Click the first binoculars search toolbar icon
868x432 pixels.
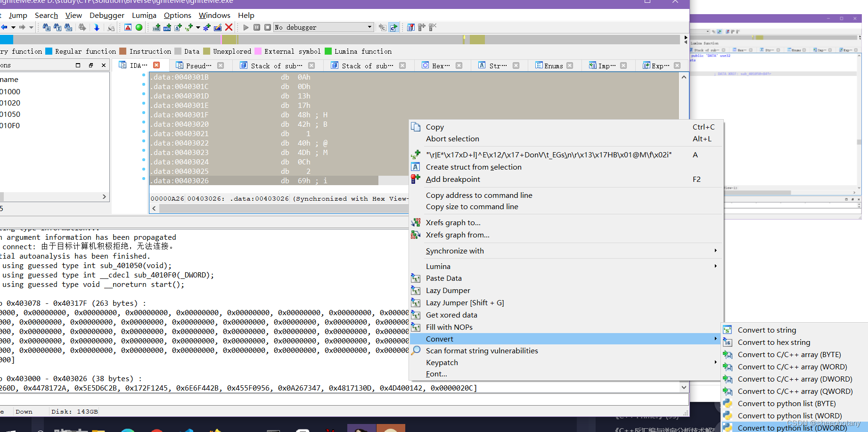47,27
